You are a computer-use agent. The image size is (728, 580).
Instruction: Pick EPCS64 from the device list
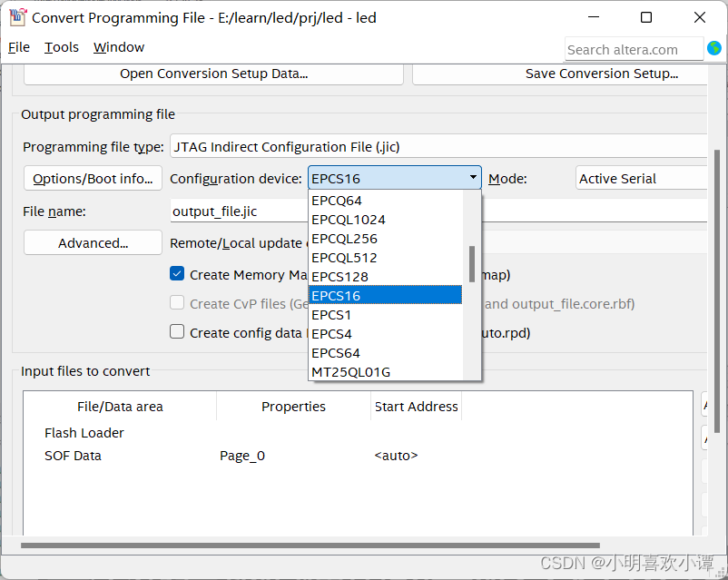coord(386,353)
